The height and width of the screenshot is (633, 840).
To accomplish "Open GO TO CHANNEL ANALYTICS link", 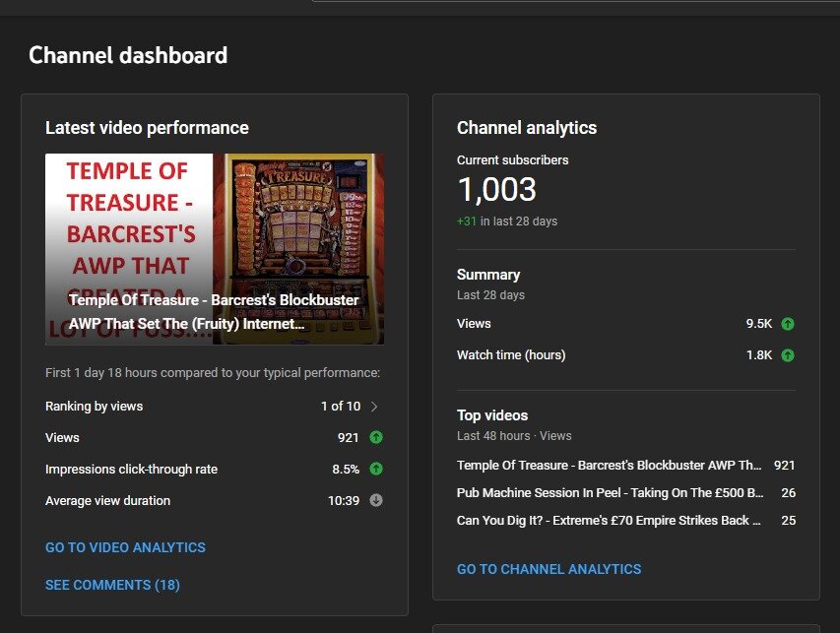I will [549, 569].
